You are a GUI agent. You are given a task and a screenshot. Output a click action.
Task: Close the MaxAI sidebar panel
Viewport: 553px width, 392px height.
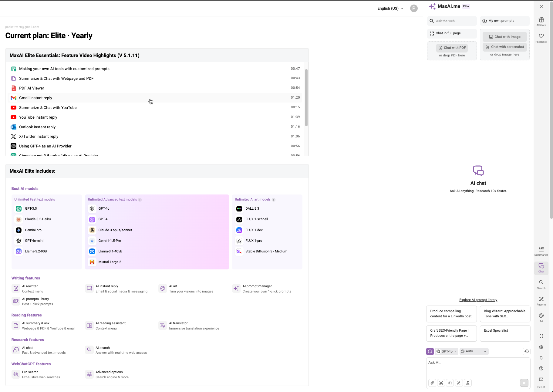click(541, 6)
